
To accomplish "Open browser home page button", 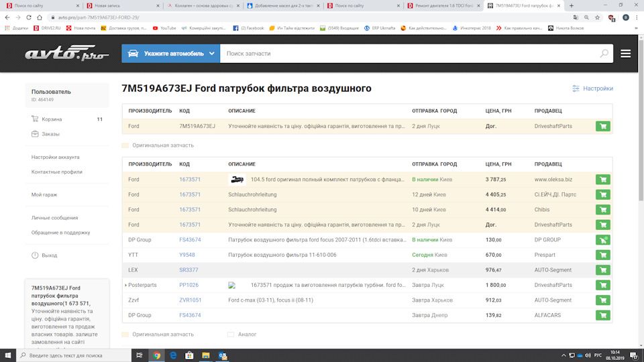I will (40, 17).
